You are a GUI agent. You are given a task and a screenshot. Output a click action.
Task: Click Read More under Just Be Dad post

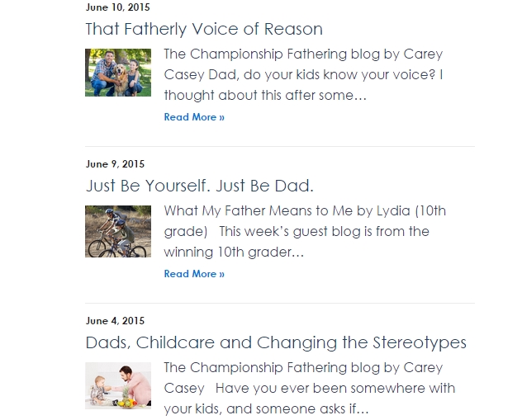pos(194,274)
